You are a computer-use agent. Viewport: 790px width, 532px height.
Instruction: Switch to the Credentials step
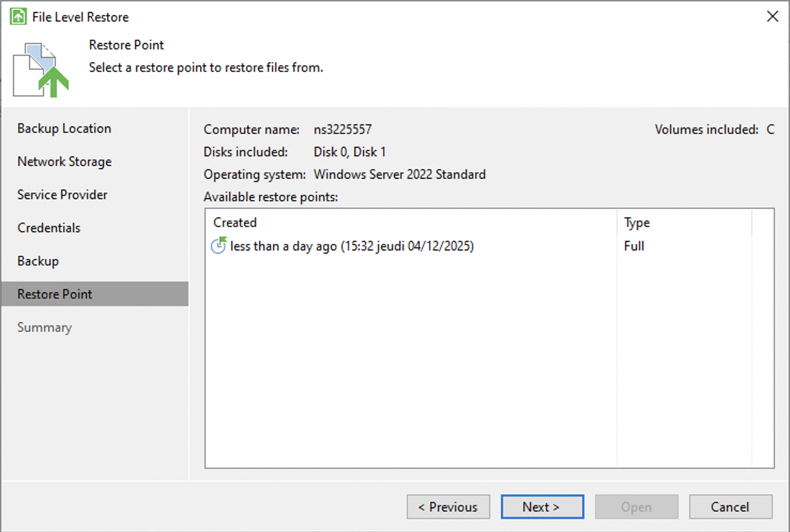click(x=49, y=228)
